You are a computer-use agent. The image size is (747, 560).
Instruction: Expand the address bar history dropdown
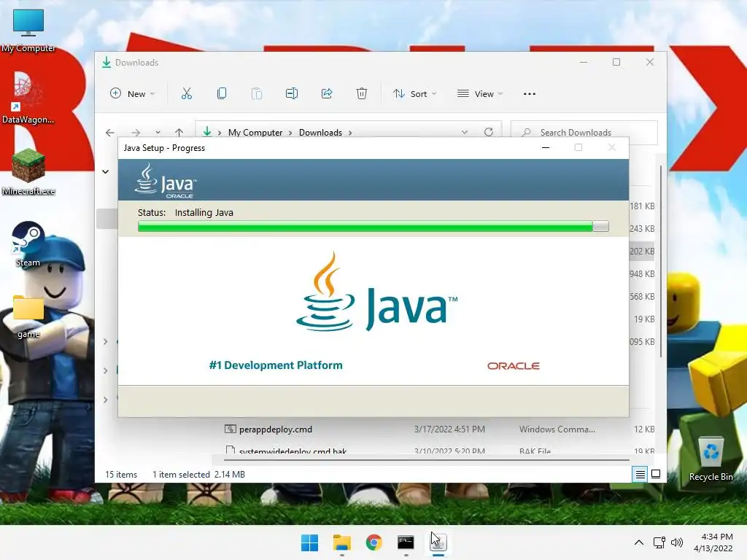click(x=465, y=133)
